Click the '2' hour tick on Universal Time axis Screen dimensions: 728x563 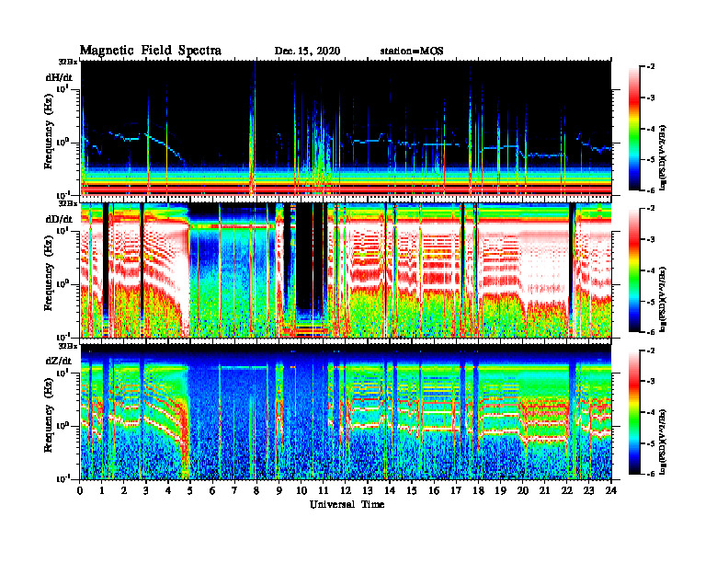pyautogui.click(x=124, y=491)
